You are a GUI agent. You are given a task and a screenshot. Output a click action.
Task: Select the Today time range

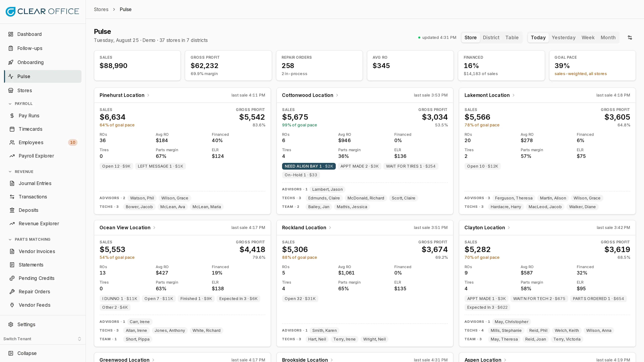pos(538,38)
